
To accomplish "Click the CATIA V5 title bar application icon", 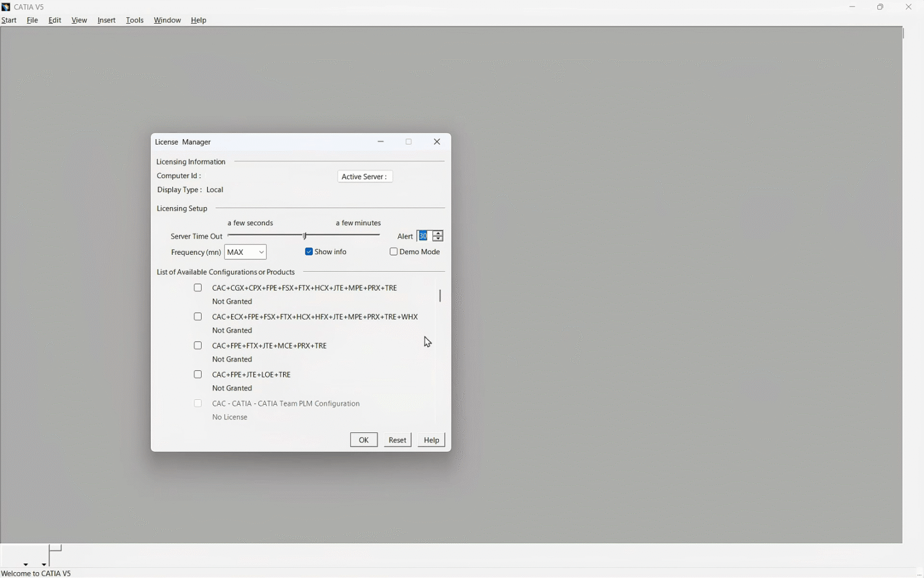I will (x=6, y=7).
